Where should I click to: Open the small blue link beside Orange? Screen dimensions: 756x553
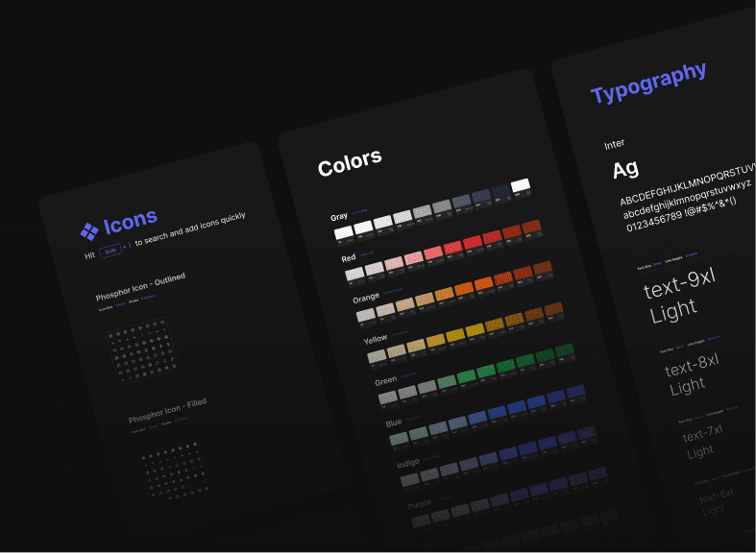[x=393, y=291]
